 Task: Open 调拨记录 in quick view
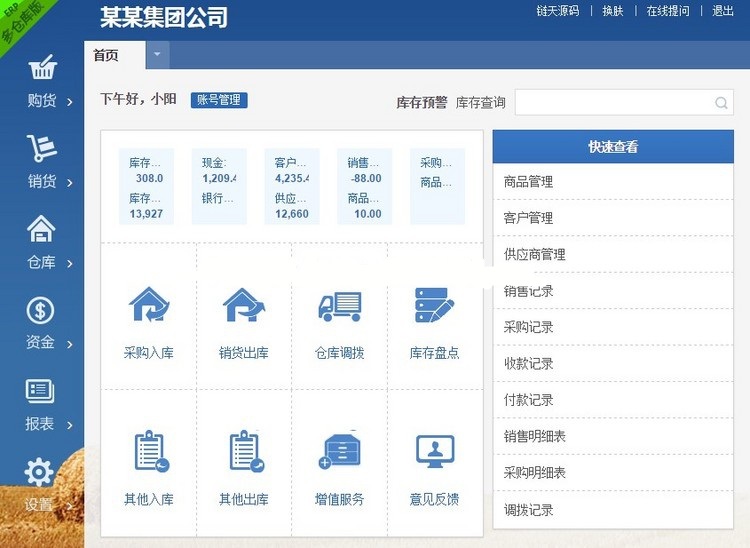(613, 510)
